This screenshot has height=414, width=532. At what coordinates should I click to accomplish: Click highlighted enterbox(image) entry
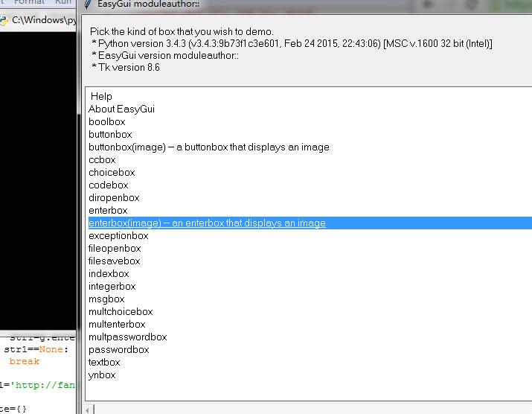(x=310, y=223)
